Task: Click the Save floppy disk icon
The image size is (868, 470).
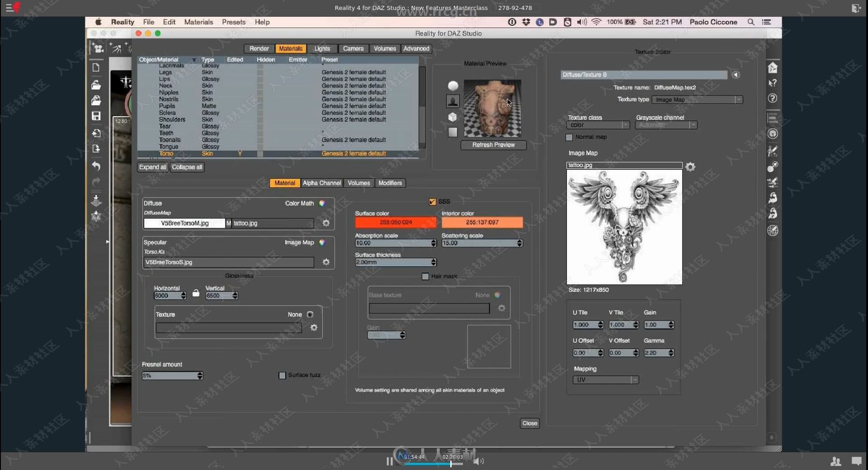Action: point(96,116)
